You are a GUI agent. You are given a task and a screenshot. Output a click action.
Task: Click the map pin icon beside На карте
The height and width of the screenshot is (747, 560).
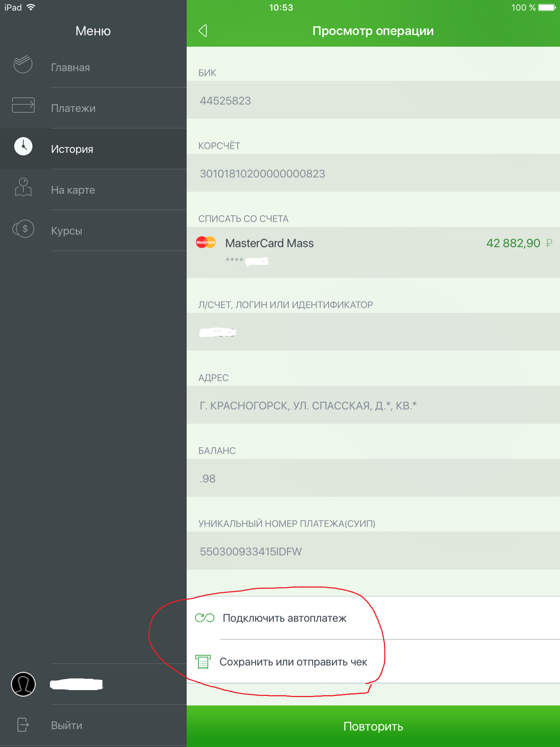23,187
